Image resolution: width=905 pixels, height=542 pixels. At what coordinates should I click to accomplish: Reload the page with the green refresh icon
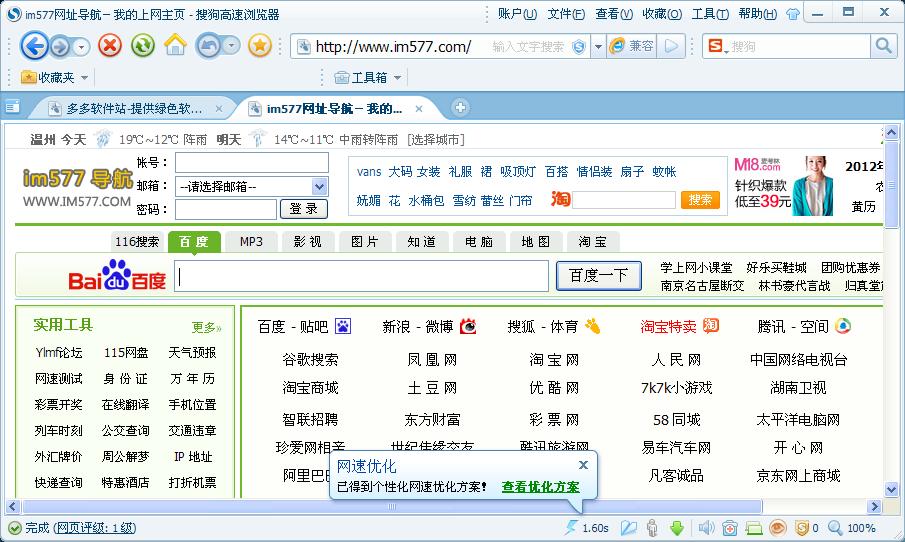[143, 45]
